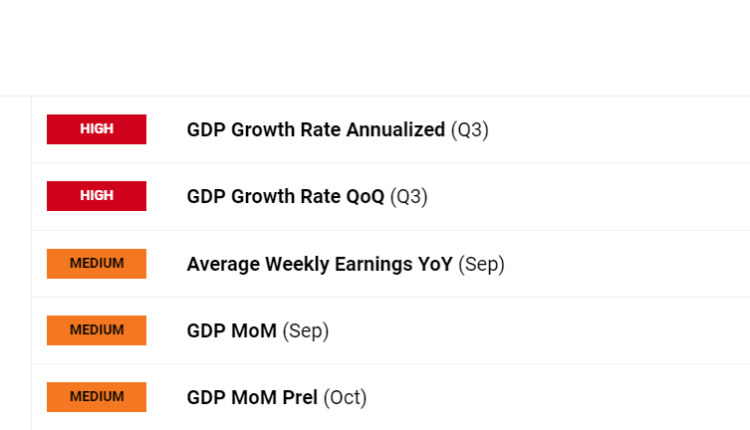Open the GDP Growth Rate Annualized event
Screen dimensions: 750x430
coord(315,130)
